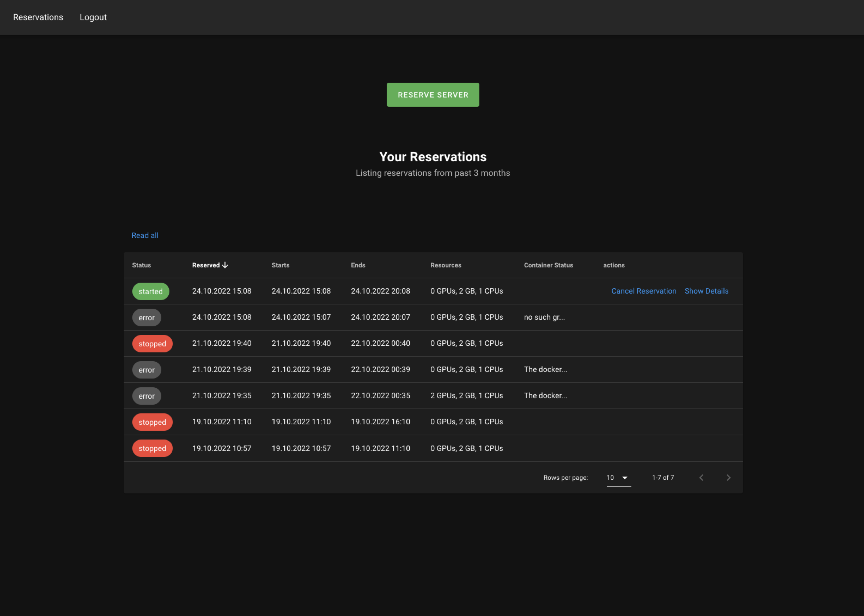
Task: Go to next page with right chevron
Action: point(728,478)
